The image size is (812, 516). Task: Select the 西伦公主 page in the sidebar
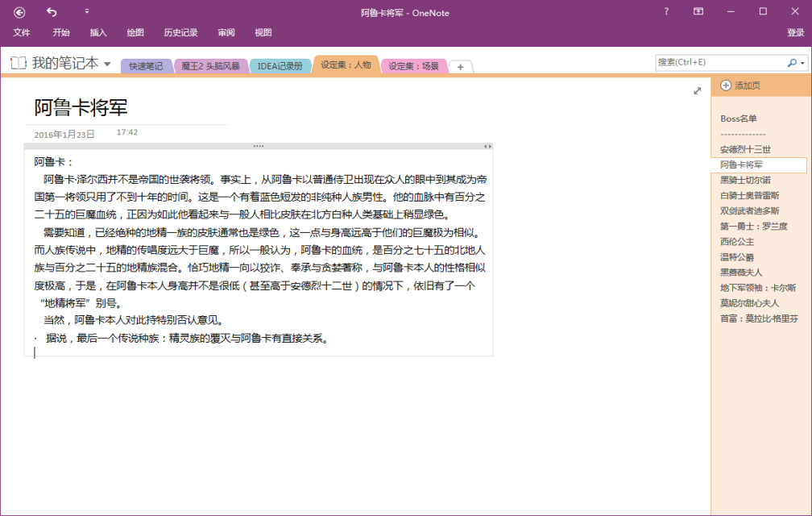[735, 241]
